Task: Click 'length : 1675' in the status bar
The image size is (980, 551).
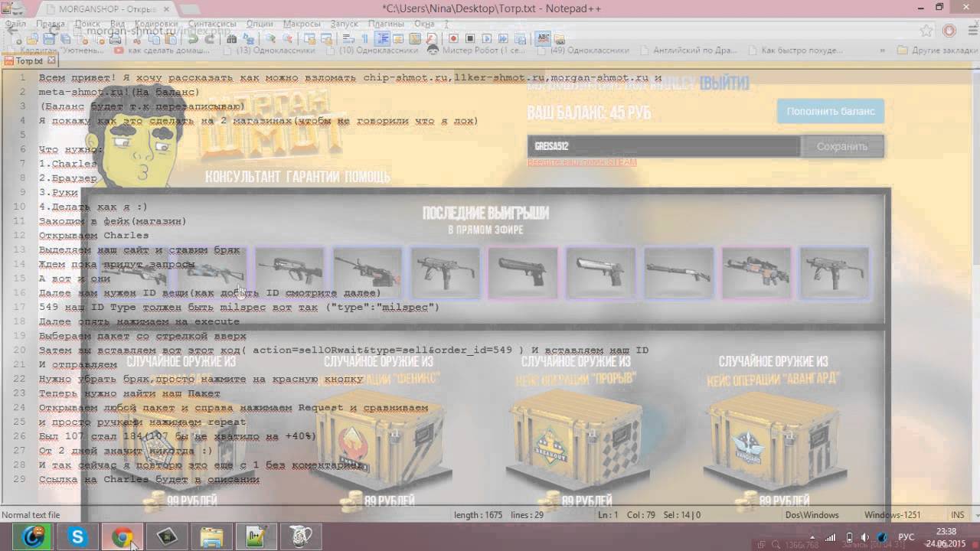Action: coord(479,515)
